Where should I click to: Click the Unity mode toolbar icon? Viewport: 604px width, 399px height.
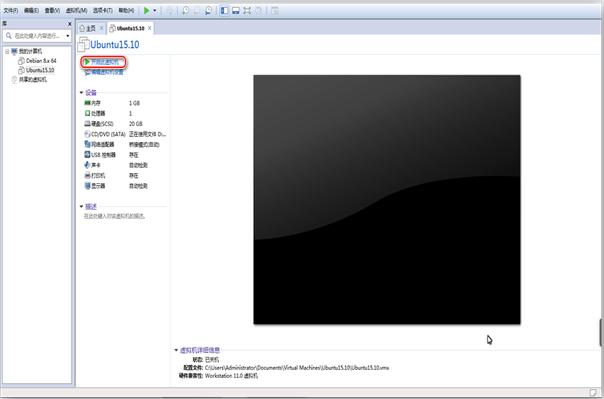(x=259, y=11)
